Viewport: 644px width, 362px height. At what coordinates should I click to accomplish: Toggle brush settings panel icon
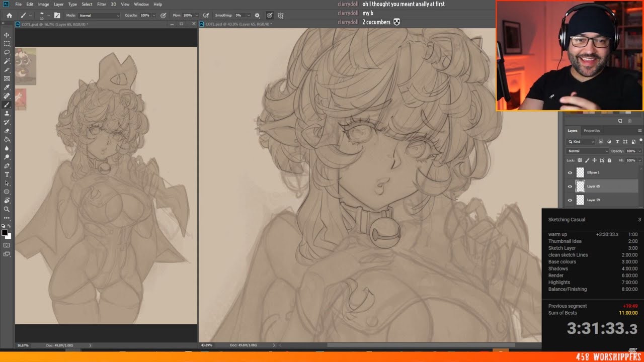(57, 16)
